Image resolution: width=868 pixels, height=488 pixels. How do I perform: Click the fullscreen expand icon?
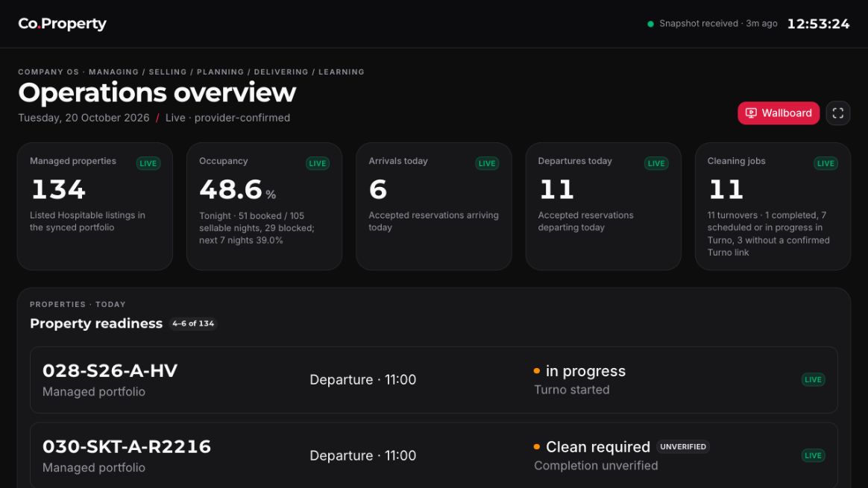point(837,113)
